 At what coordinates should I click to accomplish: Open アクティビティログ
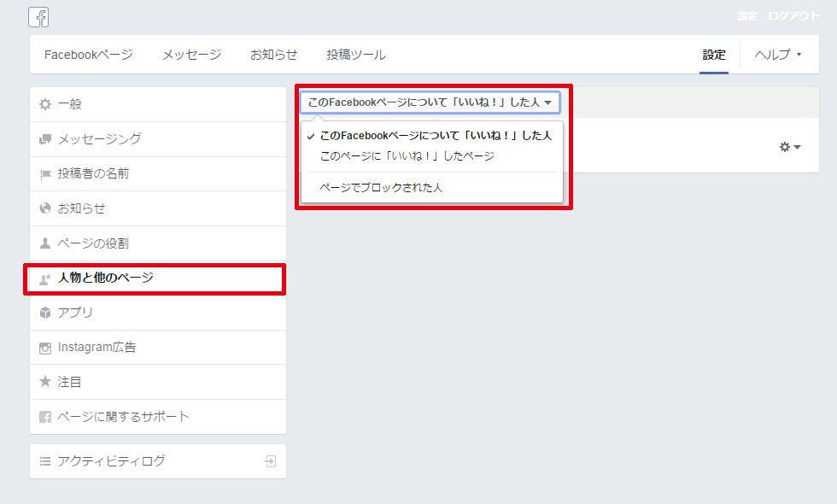[x=158, y=461]
